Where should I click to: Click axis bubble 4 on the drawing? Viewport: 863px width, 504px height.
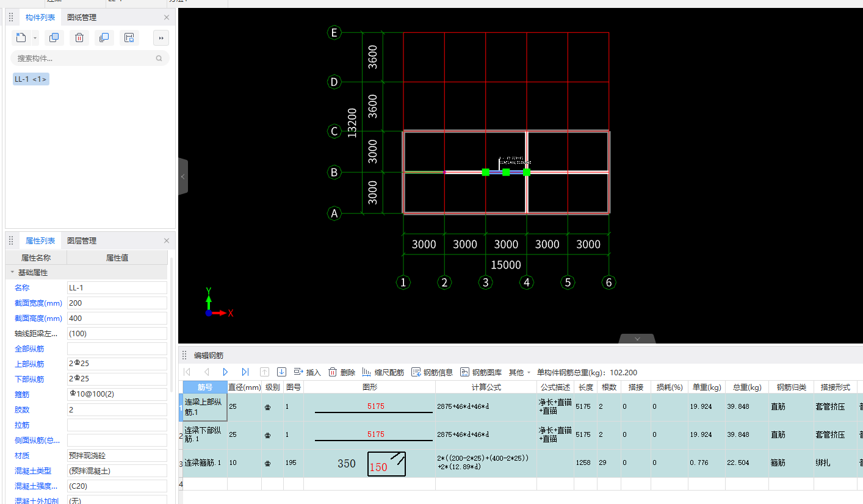[526, 282]
